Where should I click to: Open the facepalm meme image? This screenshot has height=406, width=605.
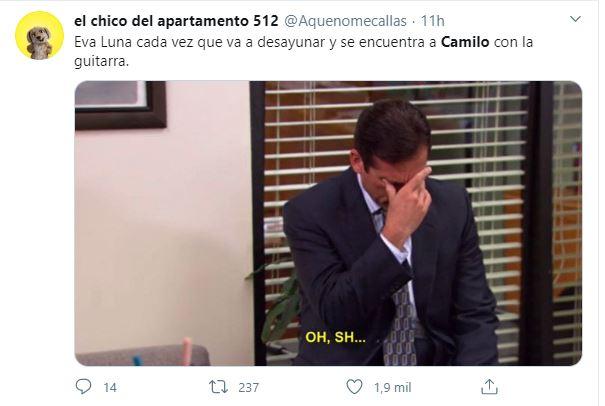(x=328, y=223)
